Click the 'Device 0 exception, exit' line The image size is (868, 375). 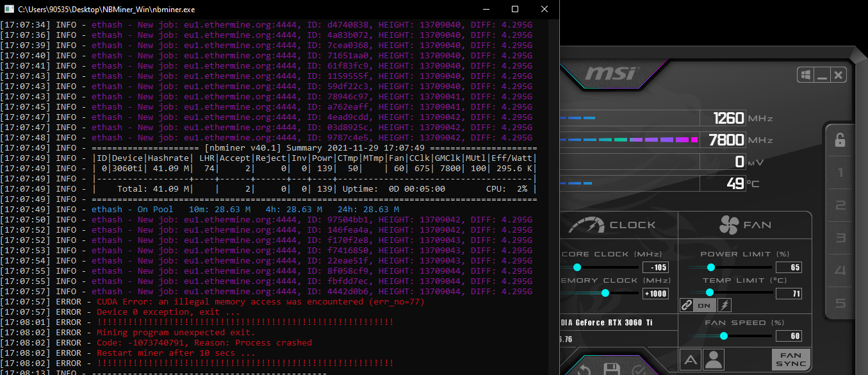tap(168, 312)
